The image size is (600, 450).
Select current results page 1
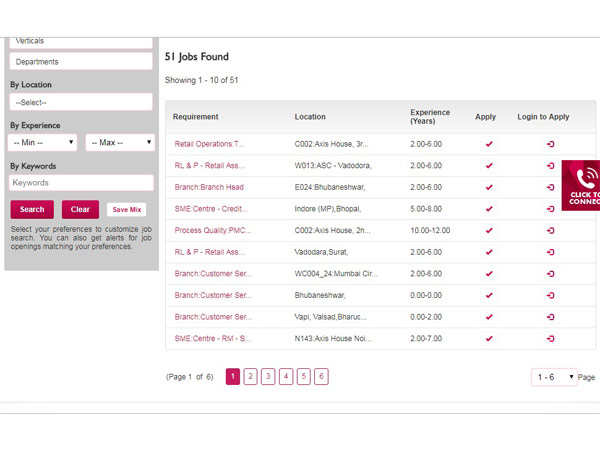[233, 377]
